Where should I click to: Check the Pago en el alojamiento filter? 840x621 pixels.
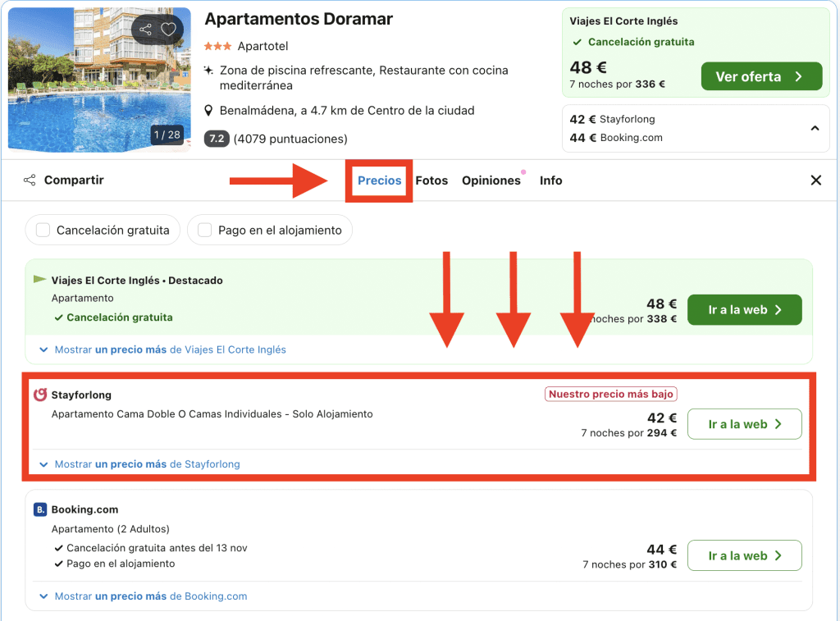[x=205, y=231]
